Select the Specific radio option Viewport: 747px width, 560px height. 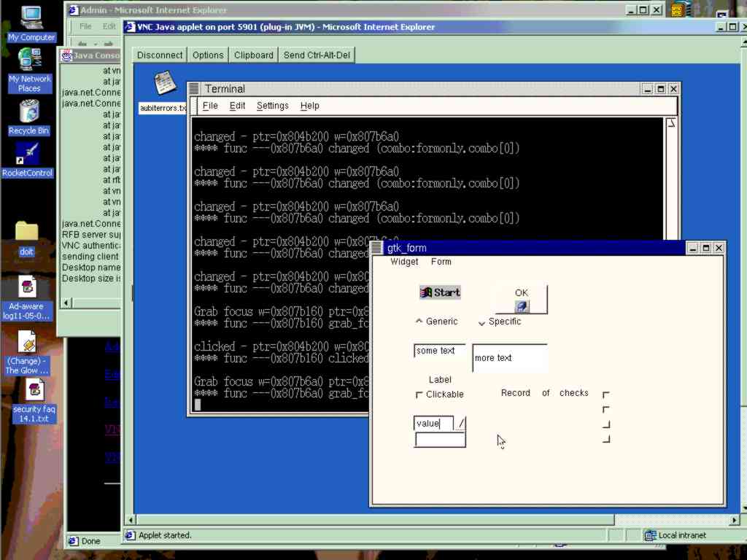(481, 322)
